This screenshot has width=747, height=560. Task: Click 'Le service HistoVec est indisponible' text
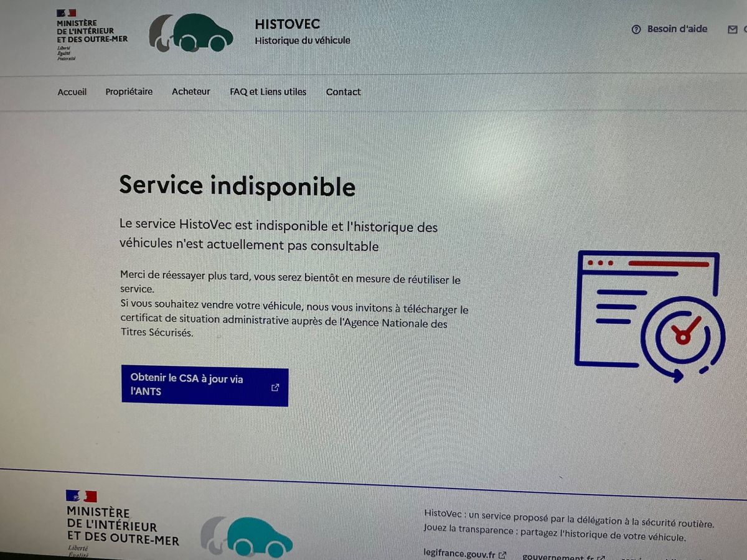(279, 236)
